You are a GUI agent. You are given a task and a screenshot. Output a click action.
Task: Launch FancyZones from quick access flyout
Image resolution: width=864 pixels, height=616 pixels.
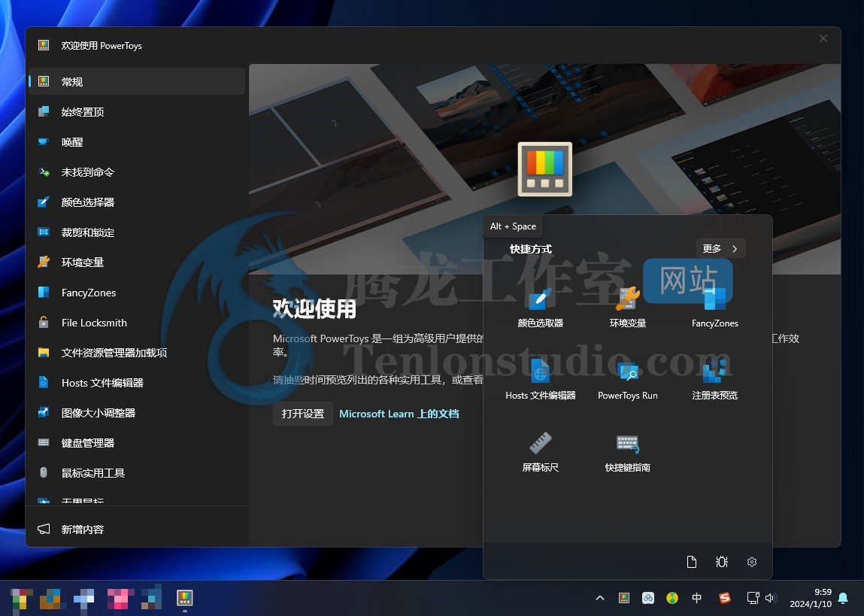(714, 308)
